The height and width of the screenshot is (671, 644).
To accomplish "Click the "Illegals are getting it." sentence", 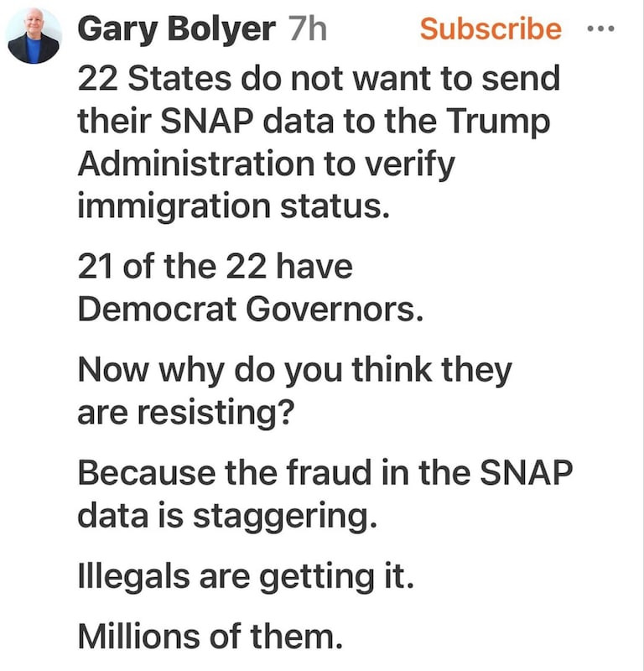I will tap(246, 580).
